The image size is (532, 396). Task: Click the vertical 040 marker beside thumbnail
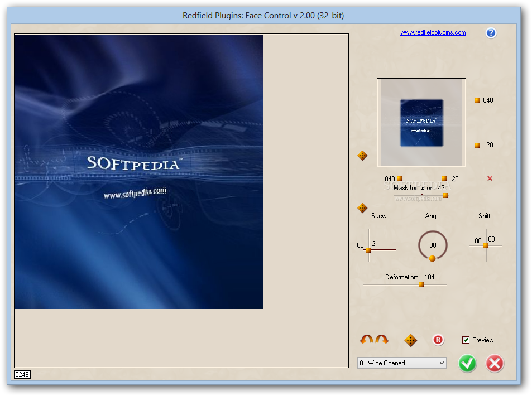point(477,100)
